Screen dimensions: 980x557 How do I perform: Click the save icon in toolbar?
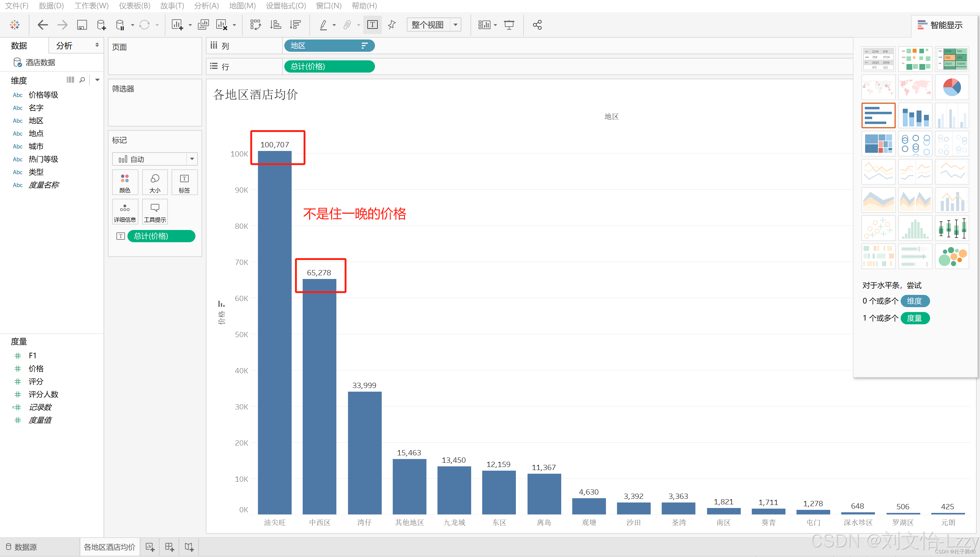82,25
